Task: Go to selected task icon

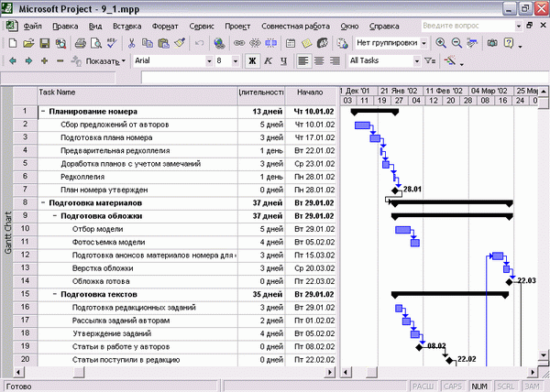Action: tap(472, 43)
